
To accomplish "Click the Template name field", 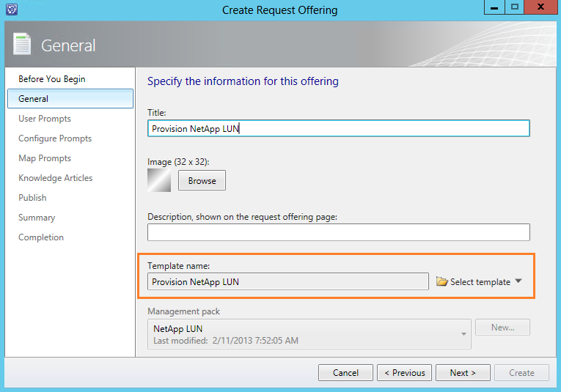I will 288,281.
